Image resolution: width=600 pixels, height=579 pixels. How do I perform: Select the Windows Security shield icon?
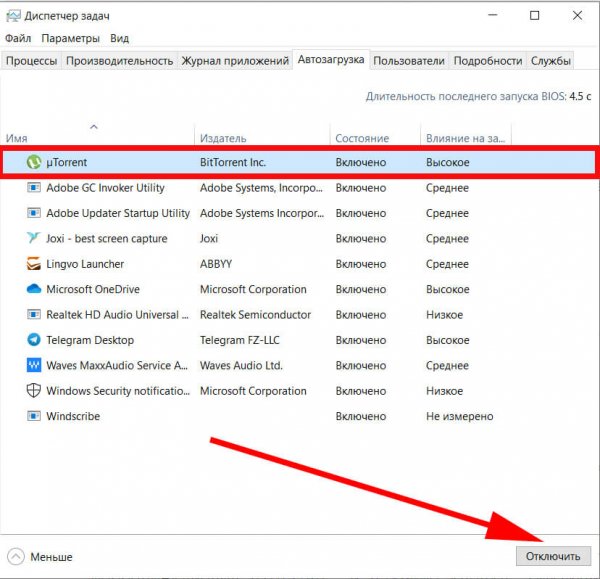tap(34, 391)
